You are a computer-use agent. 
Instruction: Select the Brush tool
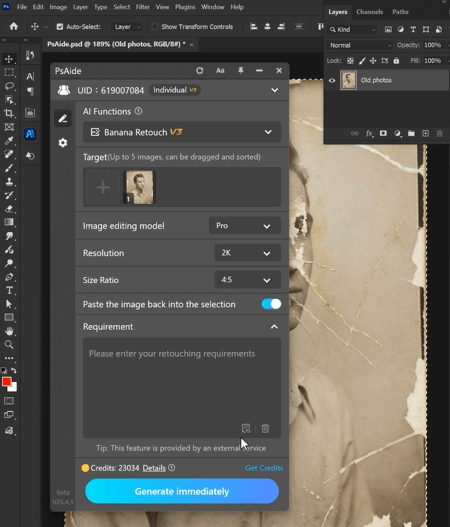(9, 168)
